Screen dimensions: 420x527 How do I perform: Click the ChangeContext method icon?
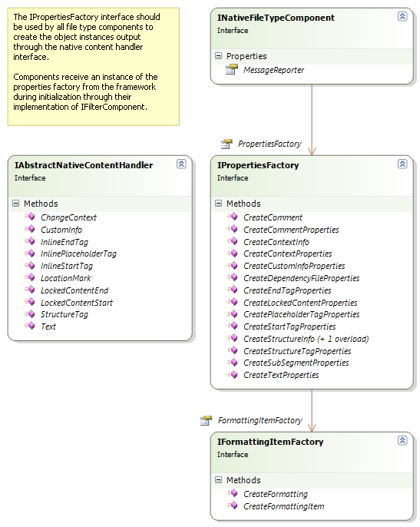(30, 217)
